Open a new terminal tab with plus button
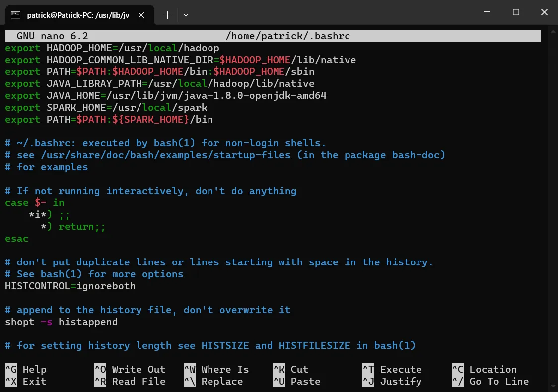The image size is (558, 392). (x=167, y=15)
